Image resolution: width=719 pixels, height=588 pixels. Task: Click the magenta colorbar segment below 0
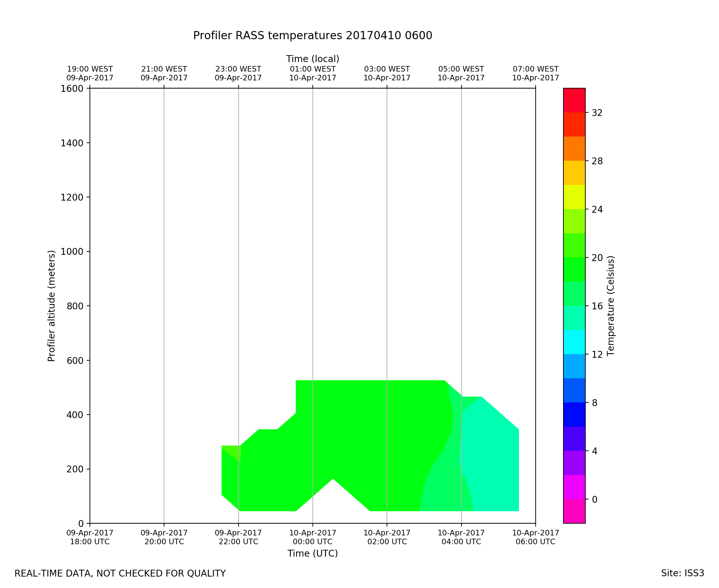pos(574,511)
